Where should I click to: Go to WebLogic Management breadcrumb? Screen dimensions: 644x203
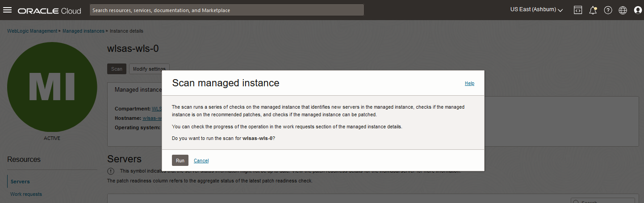[32, 31]
